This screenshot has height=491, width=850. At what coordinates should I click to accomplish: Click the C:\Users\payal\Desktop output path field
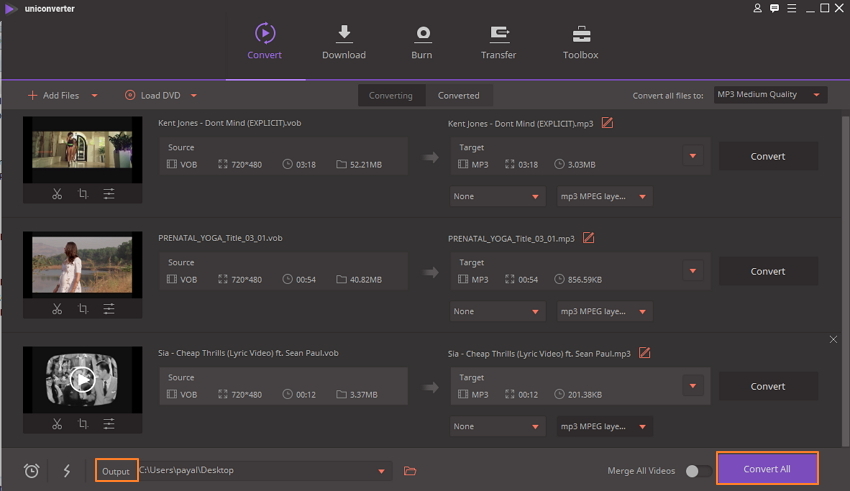point(265,470)
